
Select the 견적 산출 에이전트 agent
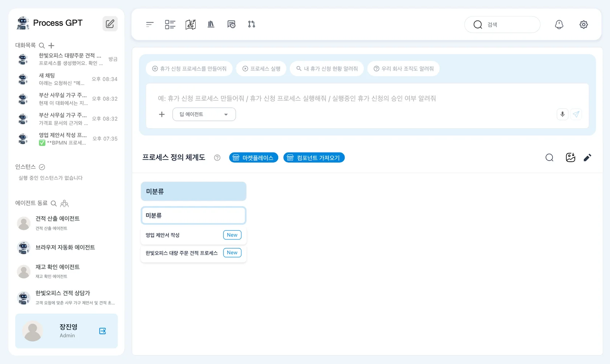(67, 223)
